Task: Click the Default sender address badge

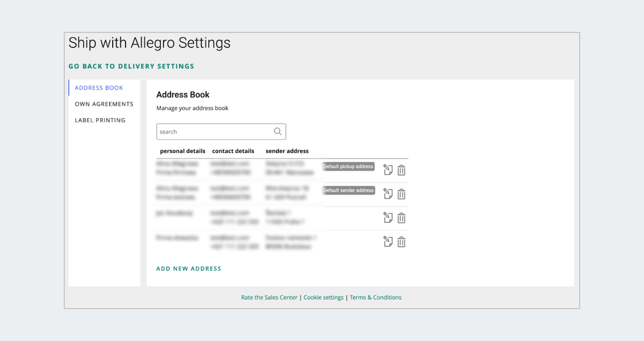Action: 348,191
